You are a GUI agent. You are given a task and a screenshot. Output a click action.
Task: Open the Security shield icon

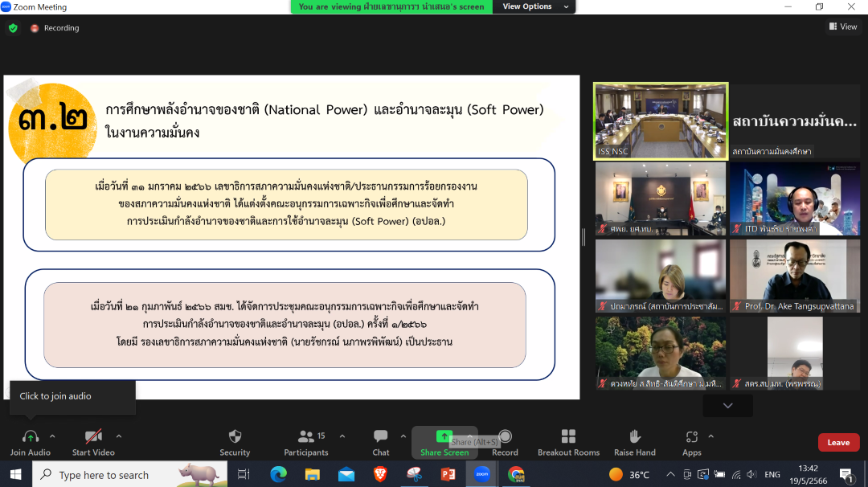[235, 436]
